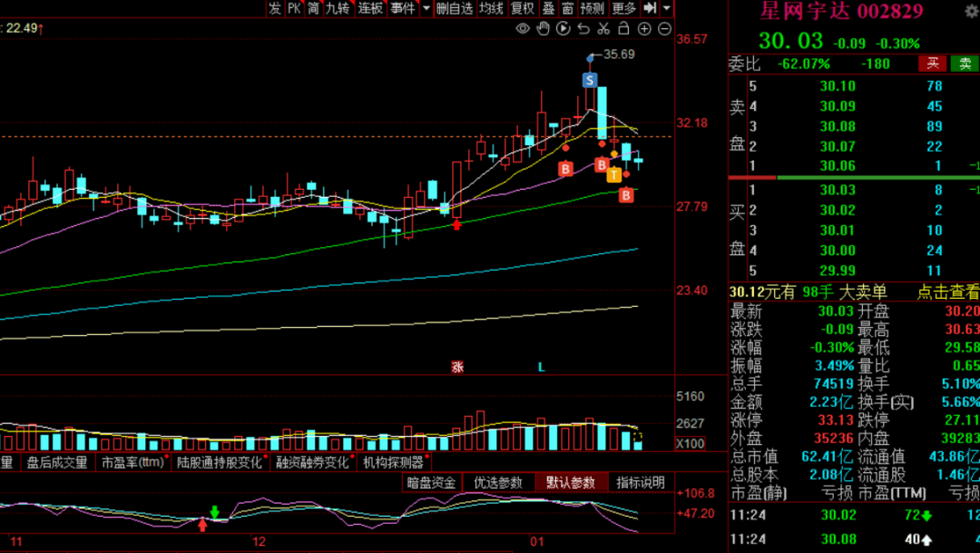This screenshot has height=553, width=980.
Task: Switch to the 市盈率(ttm) indicator tab
Action: (x=131, y=462)
